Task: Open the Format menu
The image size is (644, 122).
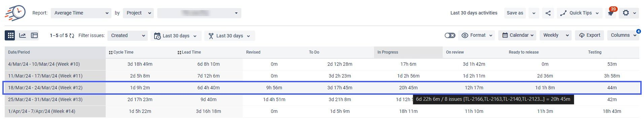Action: [476, 35]
